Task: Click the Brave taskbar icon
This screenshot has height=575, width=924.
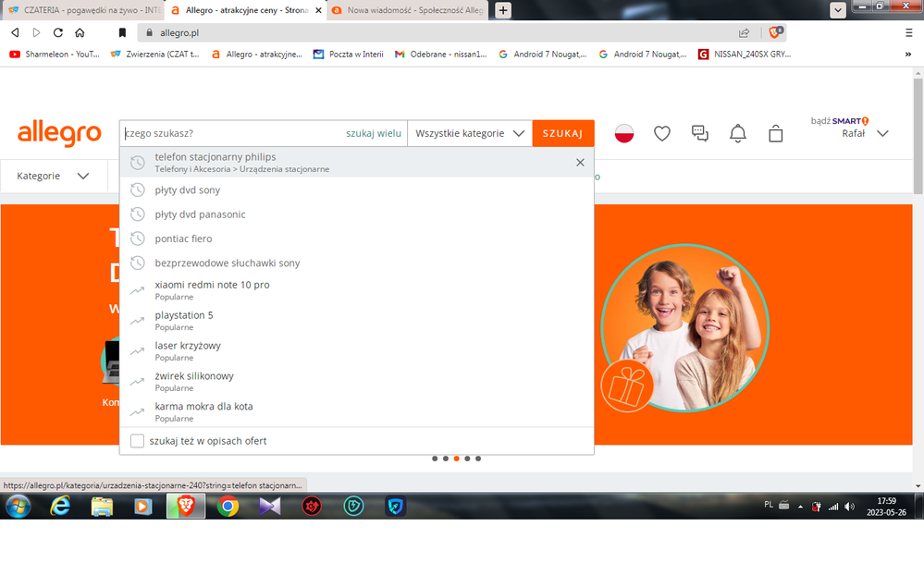Action: [x=186, y=506]
